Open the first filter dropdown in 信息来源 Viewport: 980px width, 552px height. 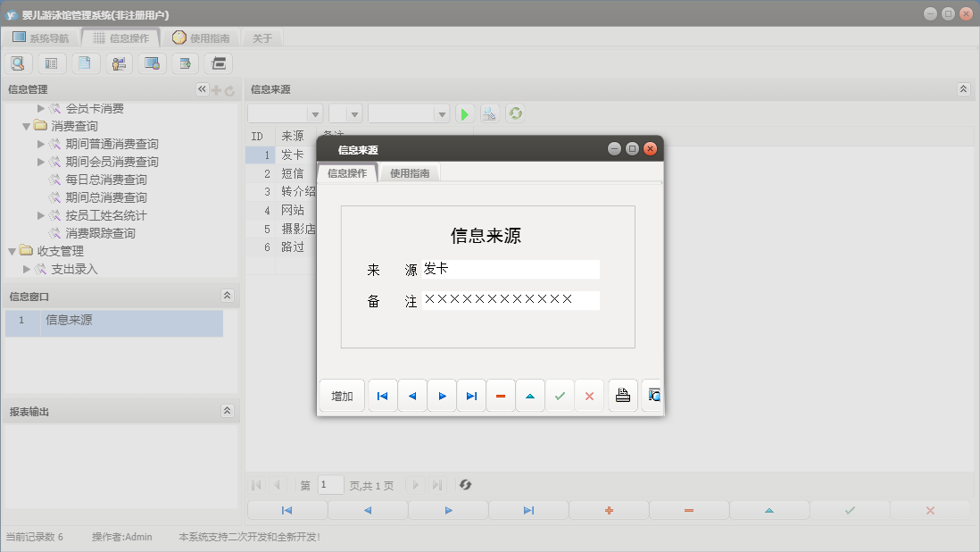pos(314,114)
